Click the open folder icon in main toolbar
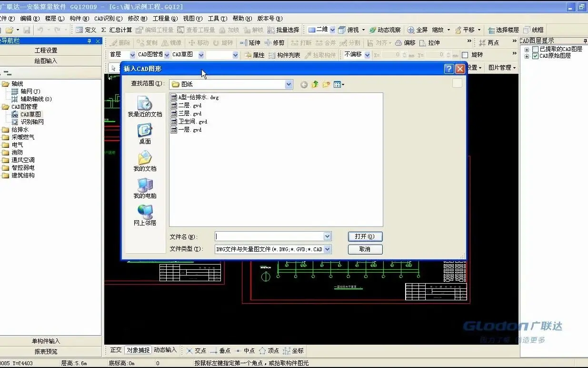This screenshot has height=368, width=588. pyautogui.click(x=10, y=30)
